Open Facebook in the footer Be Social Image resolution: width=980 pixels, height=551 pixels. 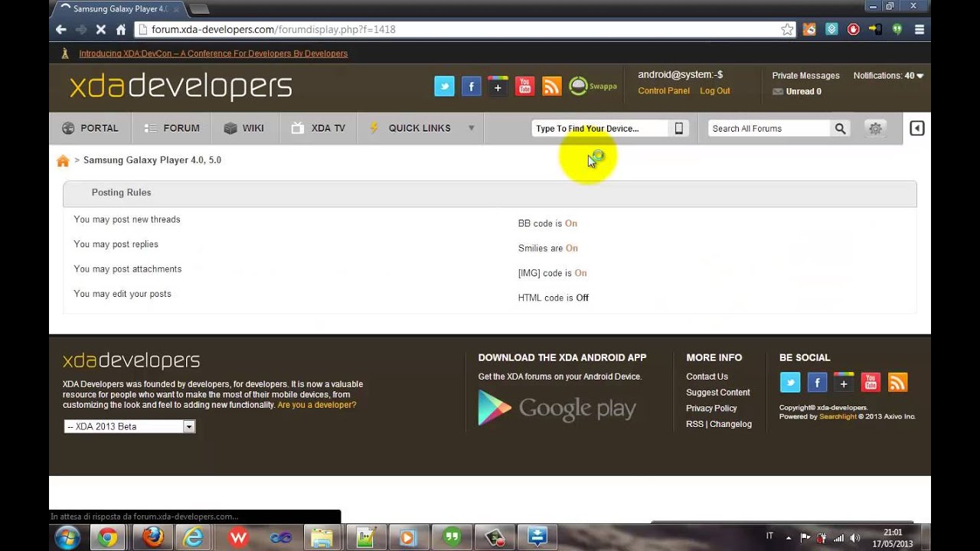pos(817,382)
